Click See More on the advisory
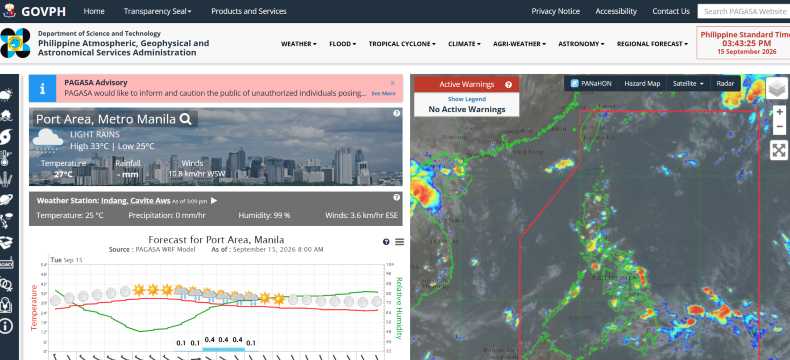 point(383,94)
